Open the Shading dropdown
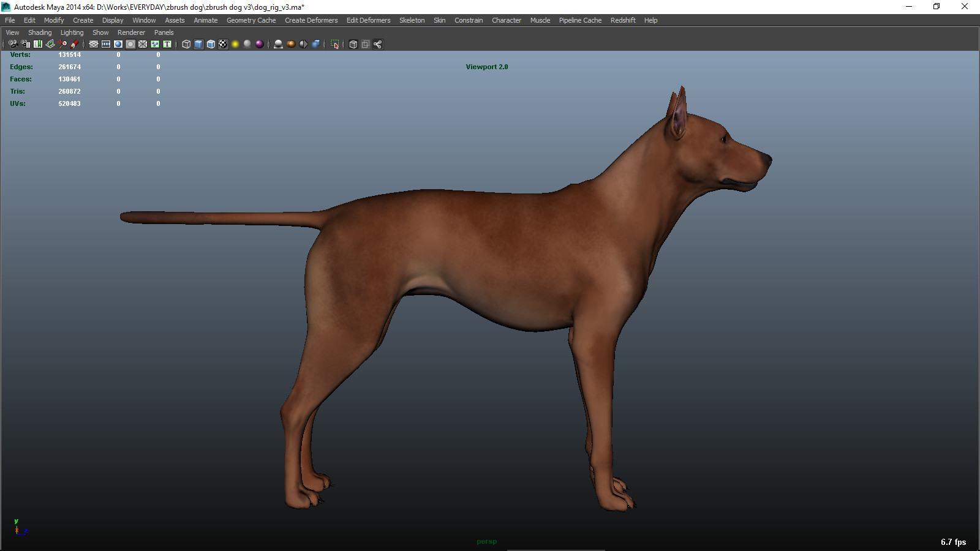The image size is (980, 551). 40,32
